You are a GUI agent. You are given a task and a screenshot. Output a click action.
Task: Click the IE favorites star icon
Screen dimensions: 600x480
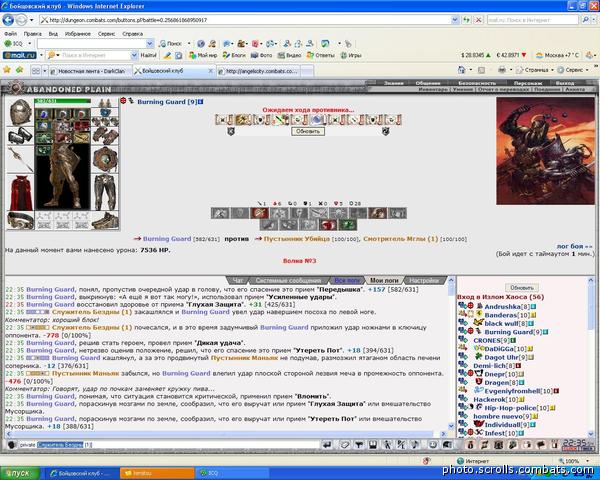tap(7, 70)
